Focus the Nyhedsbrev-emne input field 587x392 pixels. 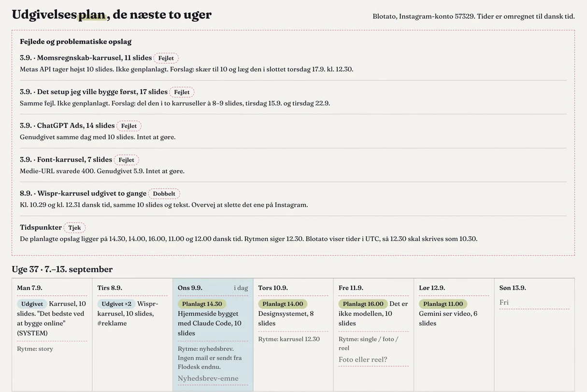(213, 378)
